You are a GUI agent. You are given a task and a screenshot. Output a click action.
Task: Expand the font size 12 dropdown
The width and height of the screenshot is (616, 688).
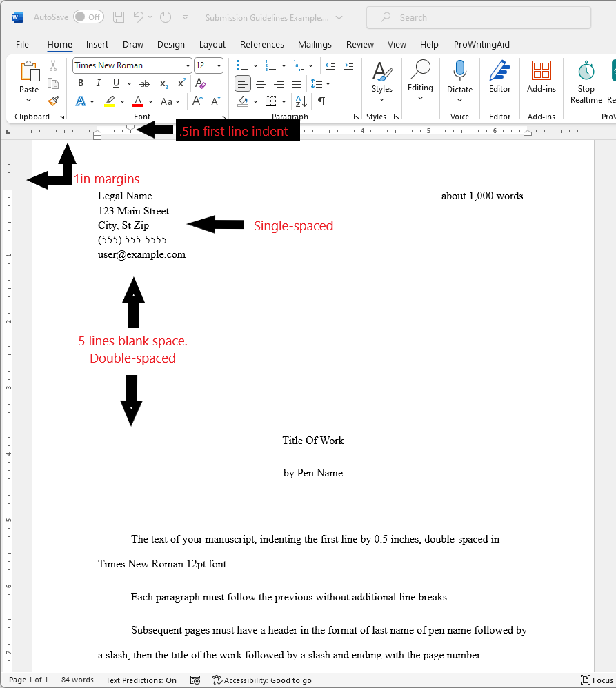point(219,65)
